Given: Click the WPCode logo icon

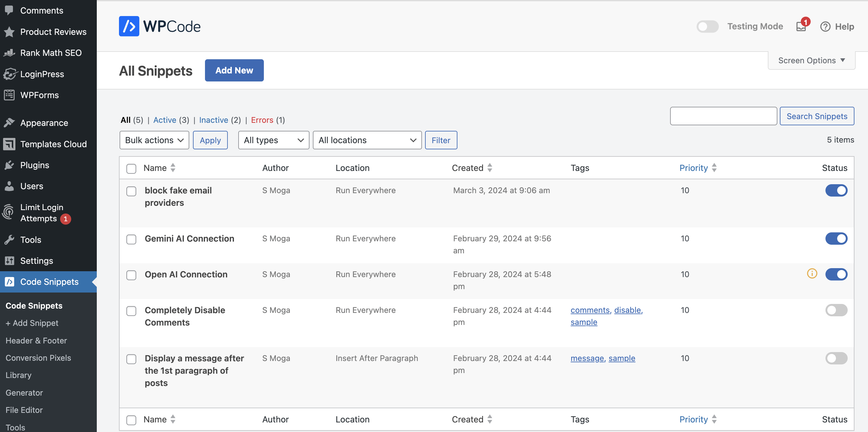Looking at the screenshot, I should [x=129, y=26].
